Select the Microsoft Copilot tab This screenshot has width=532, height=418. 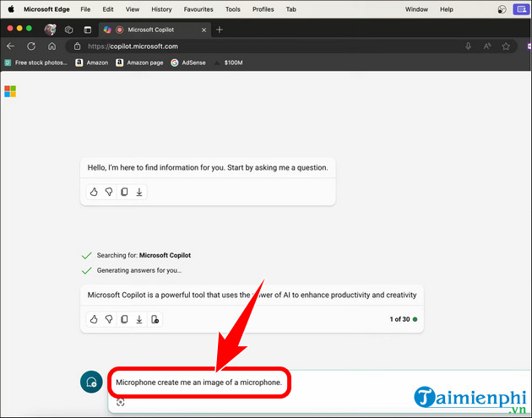click(x=155, y=30)
